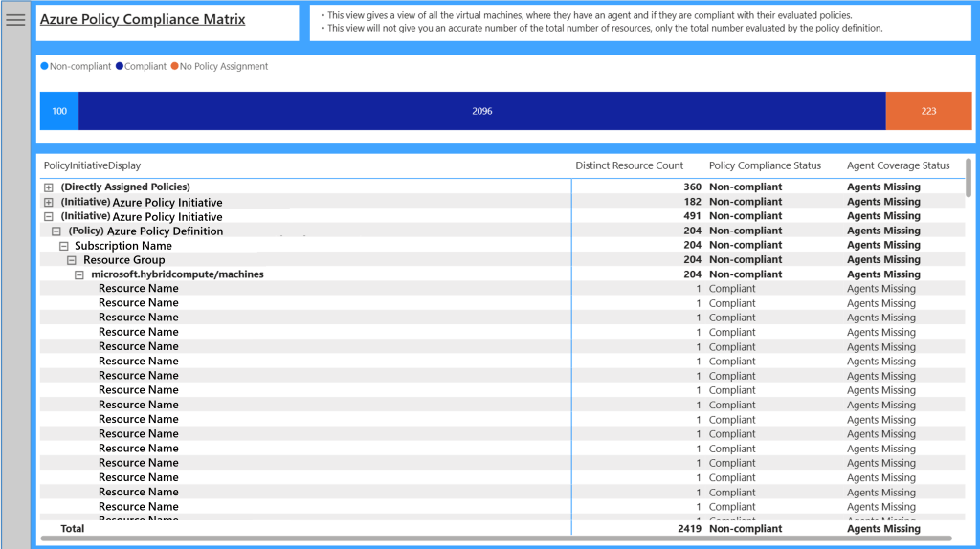This screenshot has width=980, height=549.
Task: Click the Policy Compliance Status column header
Action: click(x=765, y=165)
